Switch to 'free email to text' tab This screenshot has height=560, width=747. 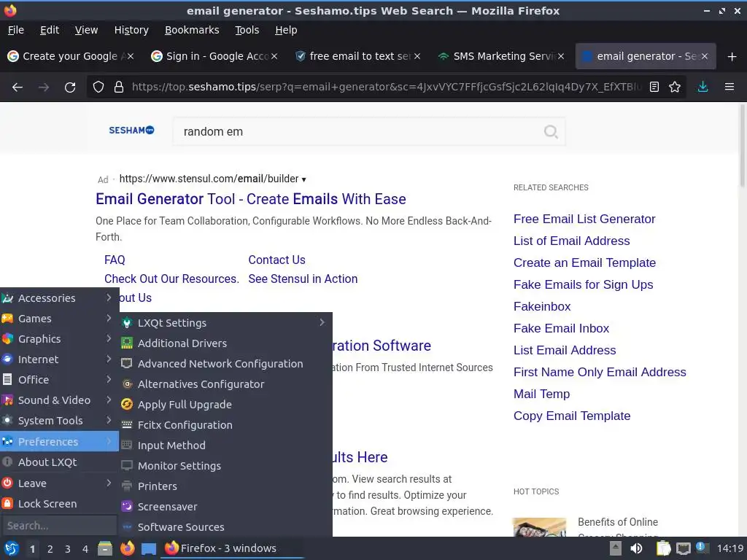click(357, 56)
